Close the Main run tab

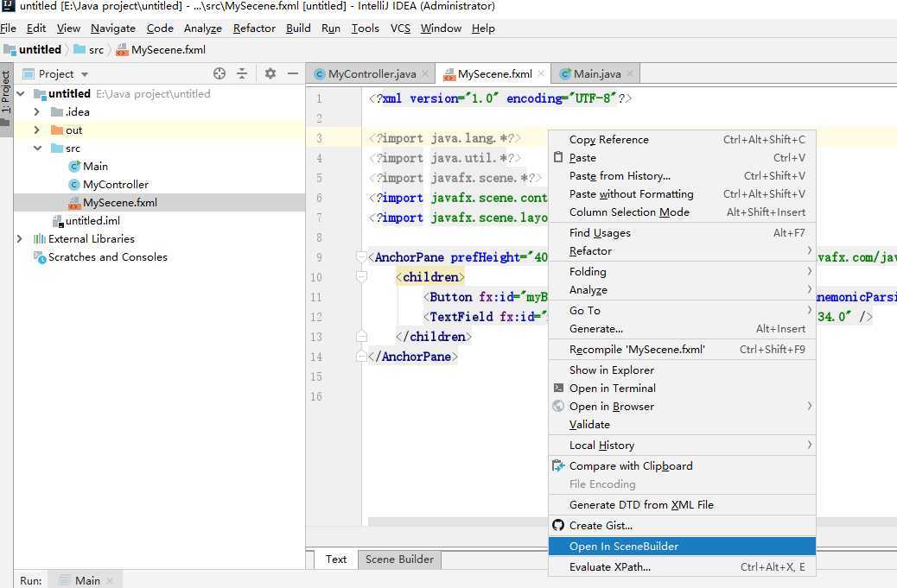[110, 580]
